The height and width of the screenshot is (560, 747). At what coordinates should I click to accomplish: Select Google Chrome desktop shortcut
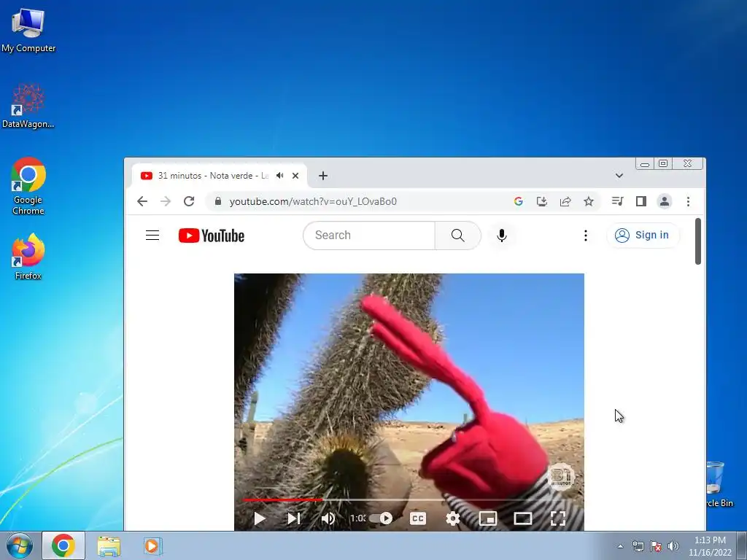pyautogui.click(x=28, y=186)
